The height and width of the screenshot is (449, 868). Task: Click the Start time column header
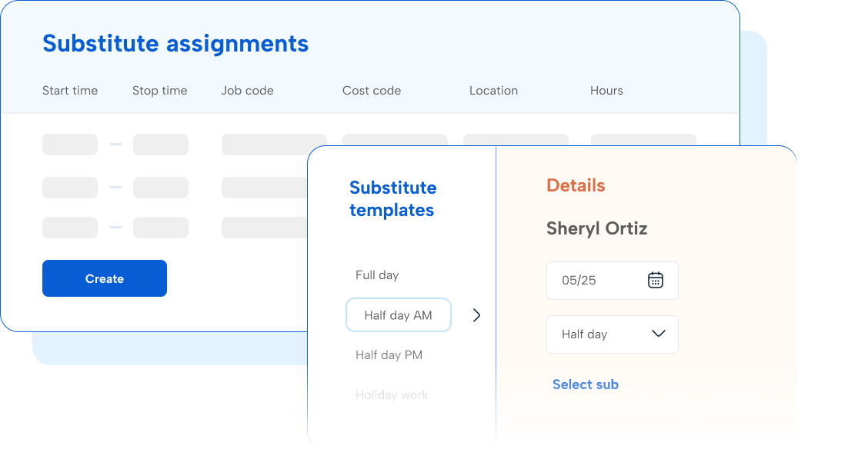tap(70, 91)
